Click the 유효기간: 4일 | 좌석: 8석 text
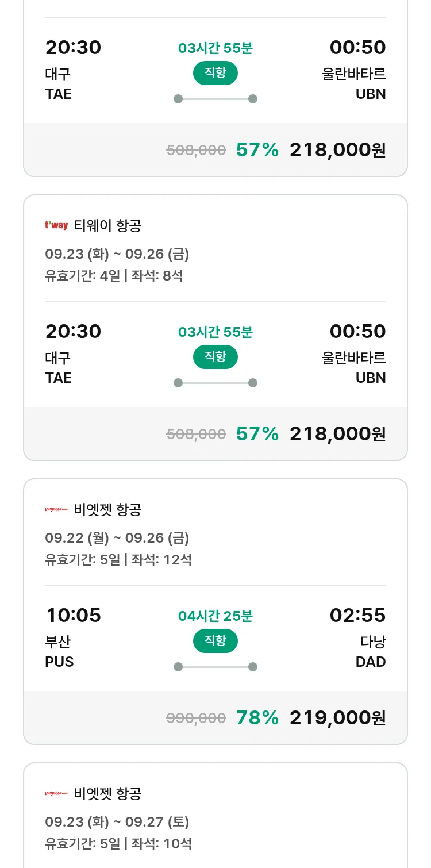The image size is (431, 868). (114, 275)
